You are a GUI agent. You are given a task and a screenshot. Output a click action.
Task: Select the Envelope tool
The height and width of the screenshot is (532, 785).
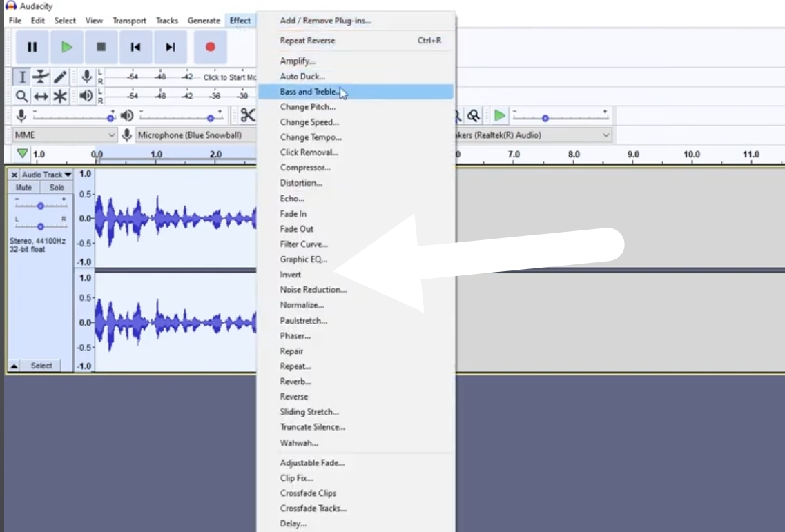pyautogui.click(x=41, y=77)
